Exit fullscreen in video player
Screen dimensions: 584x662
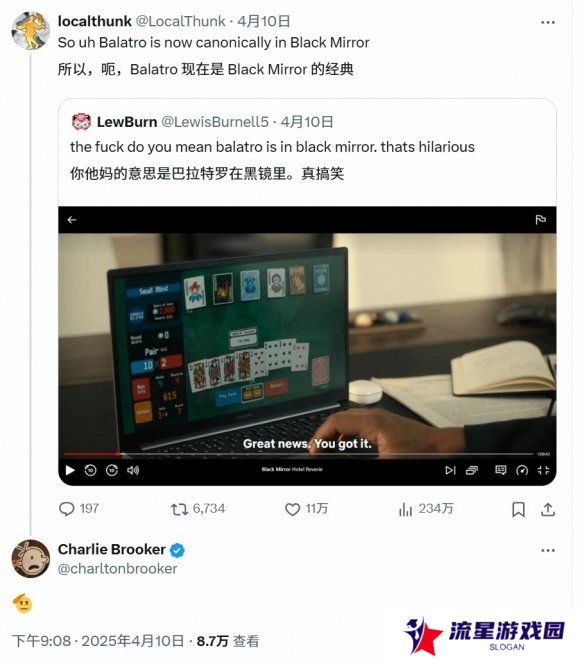tap(543, 470)
